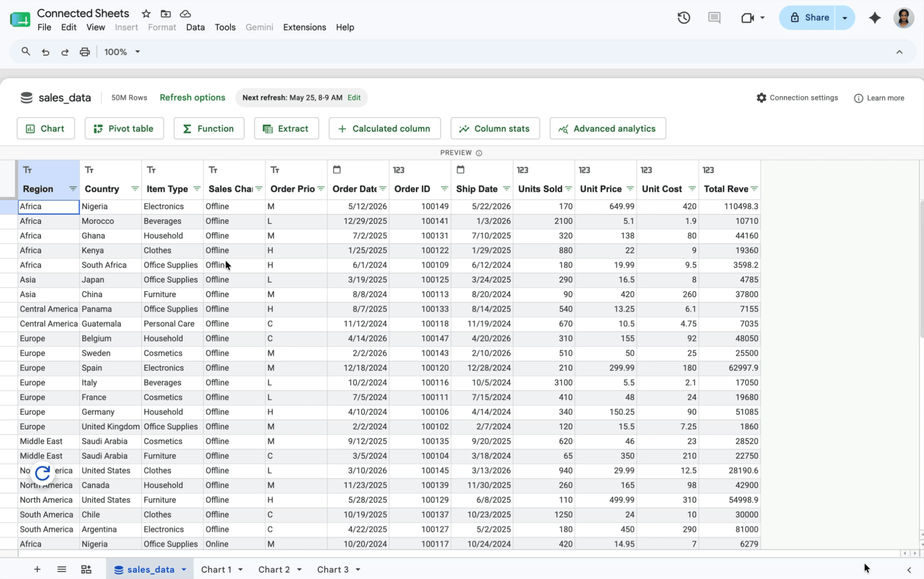Open the Tools menu

coord(225,27)
